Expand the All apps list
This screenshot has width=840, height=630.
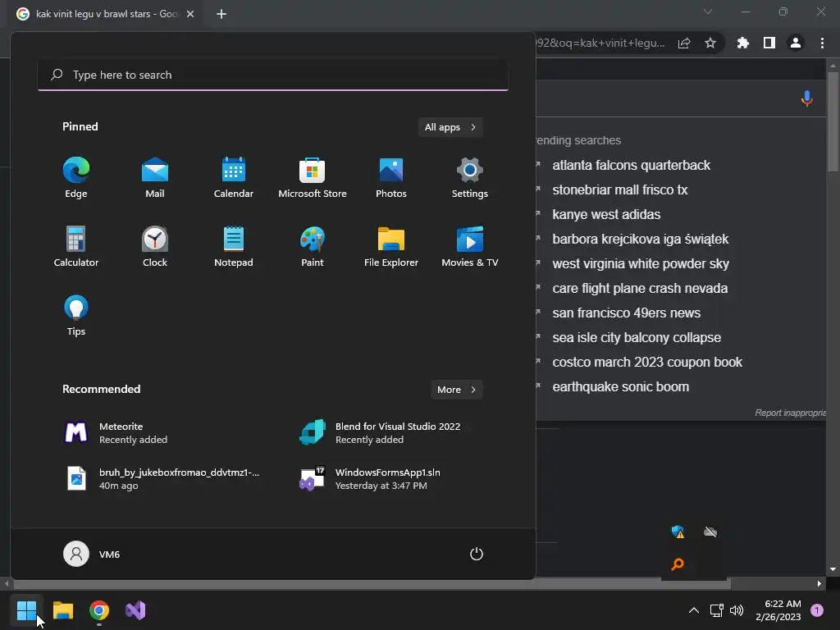[450, 127]
